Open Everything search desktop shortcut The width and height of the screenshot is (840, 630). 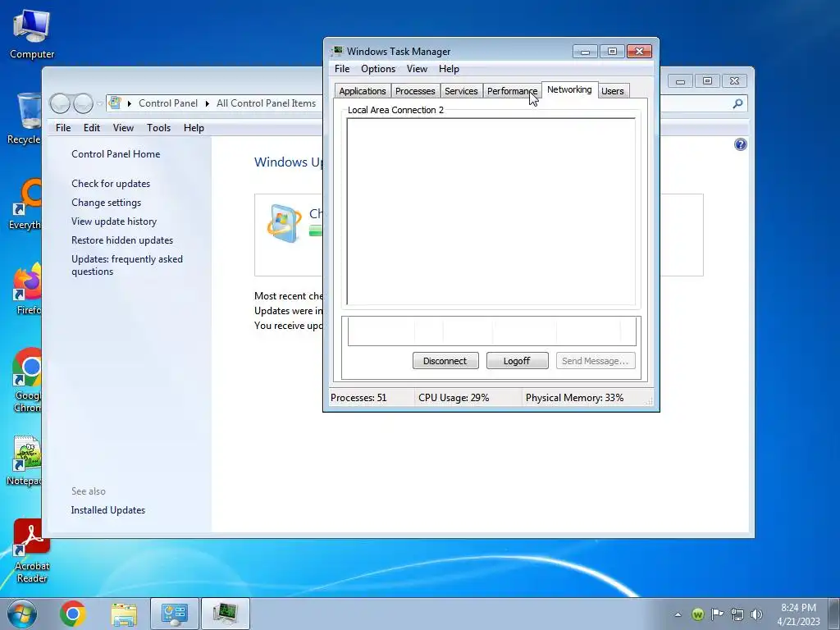point(25,204)
